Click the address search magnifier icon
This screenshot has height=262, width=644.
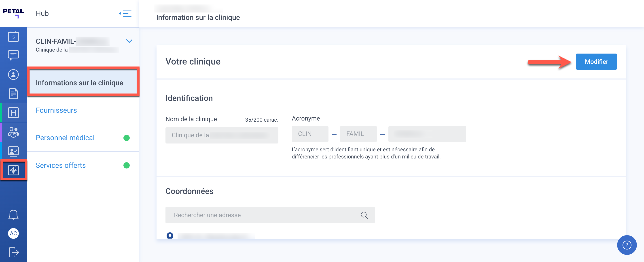point(364,215)
